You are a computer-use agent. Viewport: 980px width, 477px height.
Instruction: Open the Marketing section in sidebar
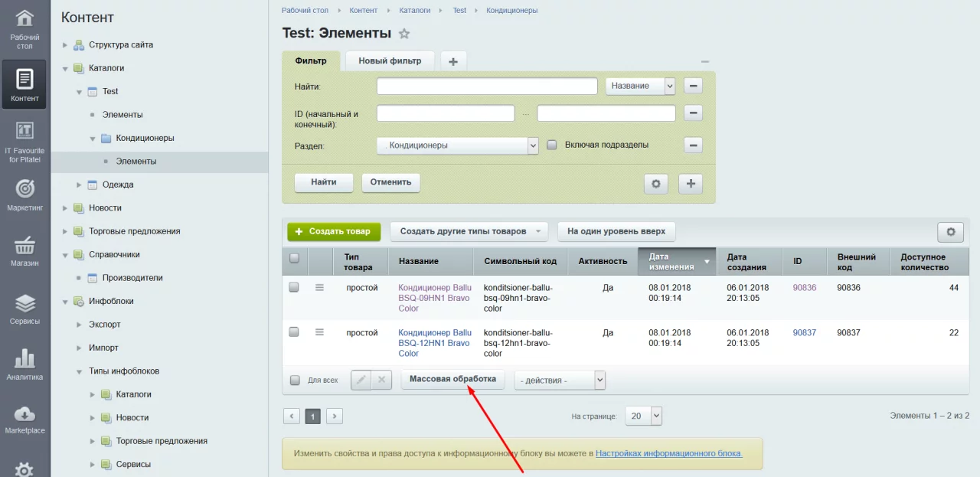pos(24,194)
